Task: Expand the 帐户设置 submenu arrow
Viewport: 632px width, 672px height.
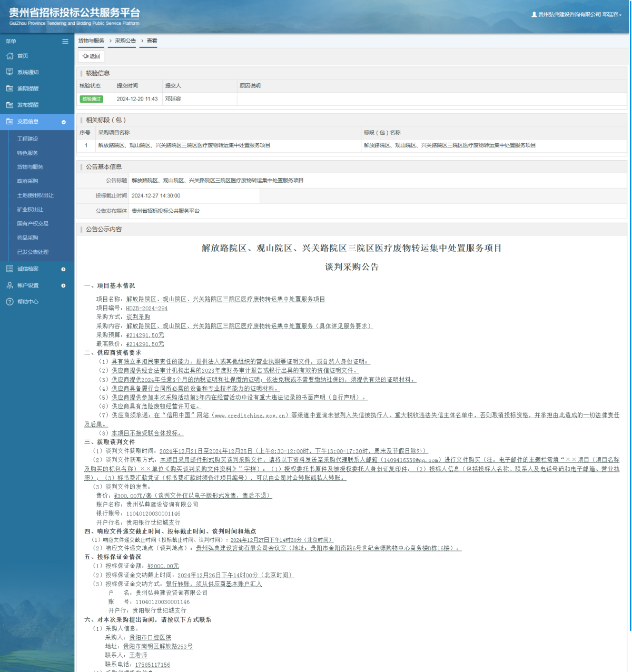Action: [64, 285]
